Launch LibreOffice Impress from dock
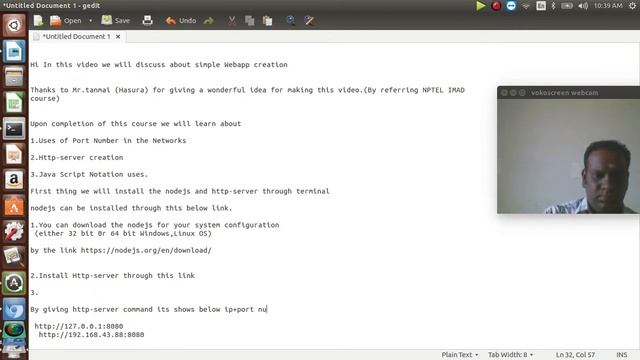 (14, 154)
